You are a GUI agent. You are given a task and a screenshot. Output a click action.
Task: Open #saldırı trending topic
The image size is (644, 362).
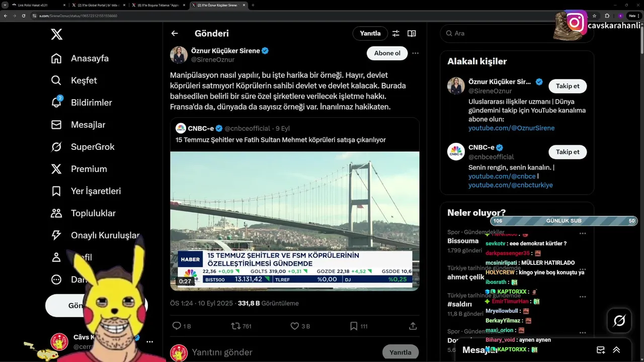tap(459, 304)
